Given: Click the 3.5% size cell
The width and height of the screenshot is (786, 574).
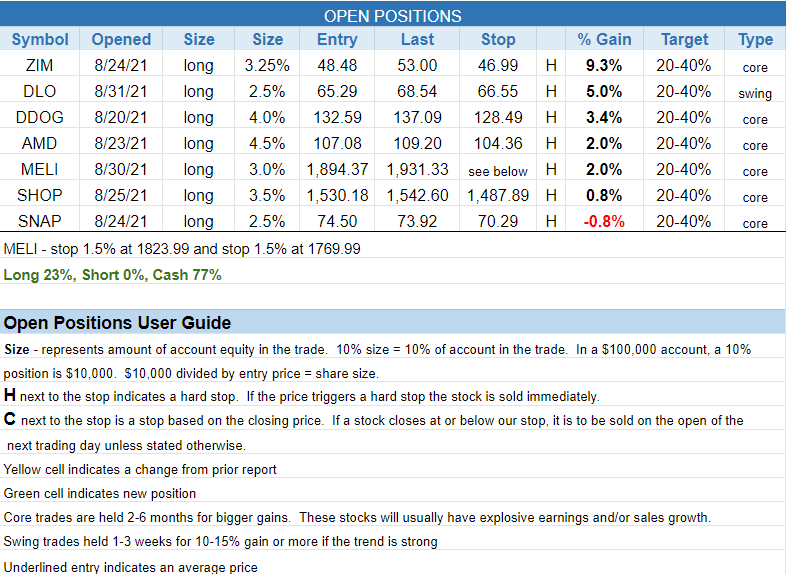Looking at the screenshot, I should [267, 195].
